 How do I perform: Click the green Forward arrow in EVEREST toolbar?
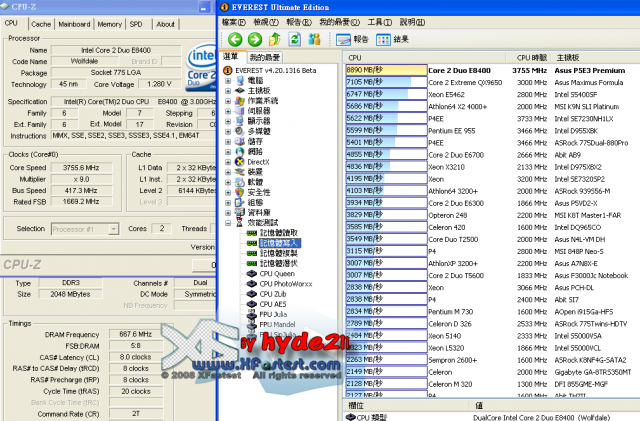(255, 39)
